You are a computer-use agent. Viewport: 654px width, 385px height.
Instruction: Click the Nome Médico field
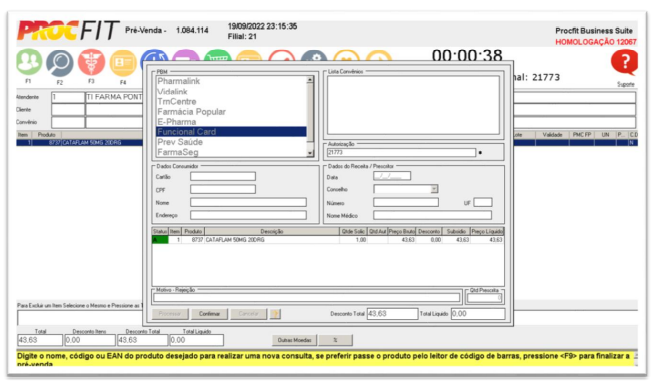pyautogui.click(x=432, y=215)
